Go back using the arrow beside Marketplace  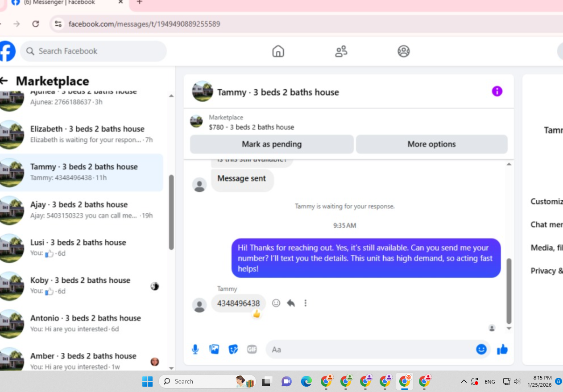[4, 81]
